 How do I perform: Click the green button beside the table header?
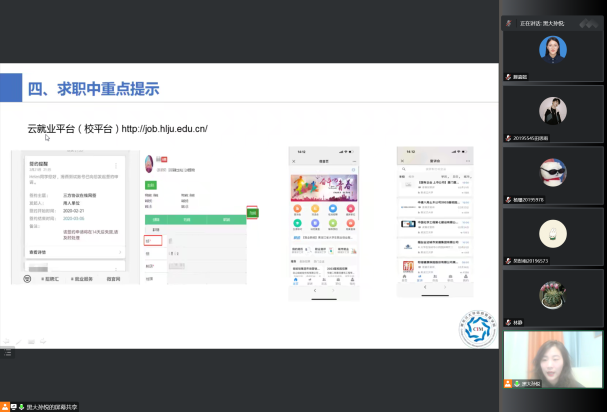coord(253,212)
